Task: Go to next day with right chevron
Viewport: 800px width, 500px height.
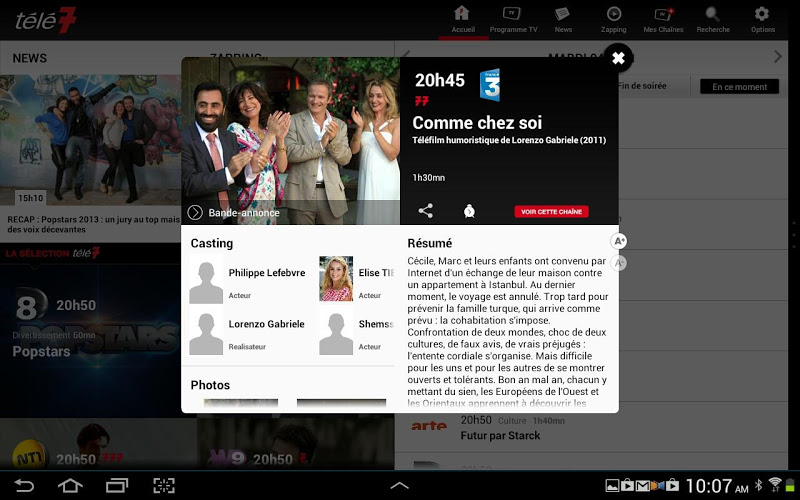Action: click(778, 56)
